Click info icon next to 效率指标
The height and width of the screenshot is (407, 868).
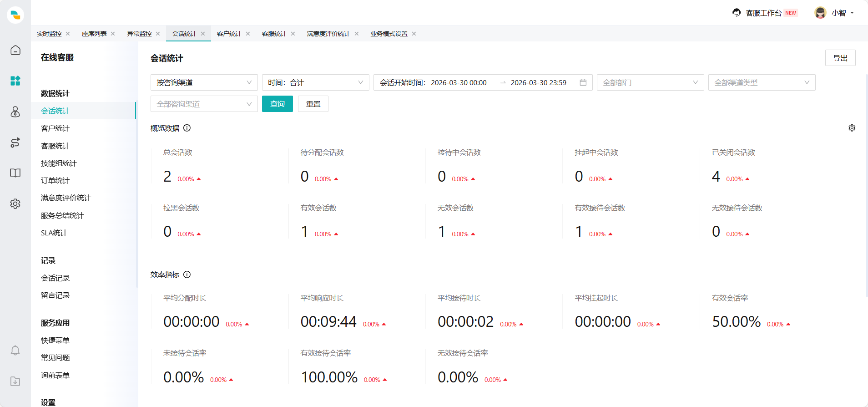pyautogui.click(x=187, y=275)
